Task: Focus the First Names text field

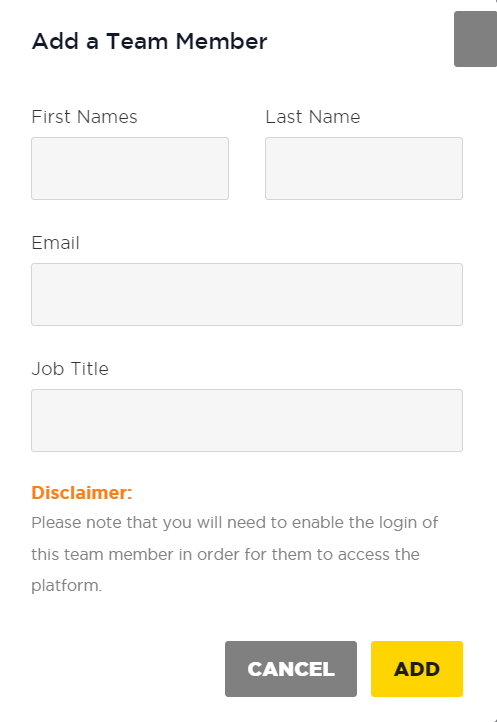Action: click(x=130, y=169)
